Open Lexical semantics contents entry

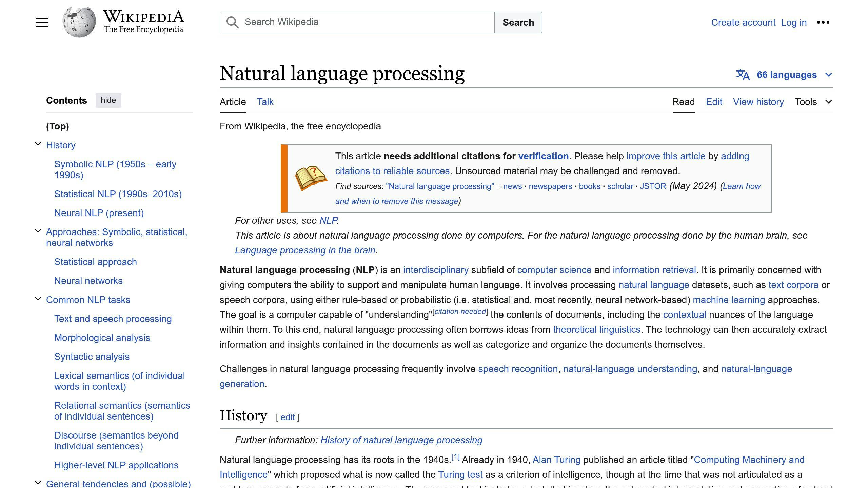pos(120,381)
